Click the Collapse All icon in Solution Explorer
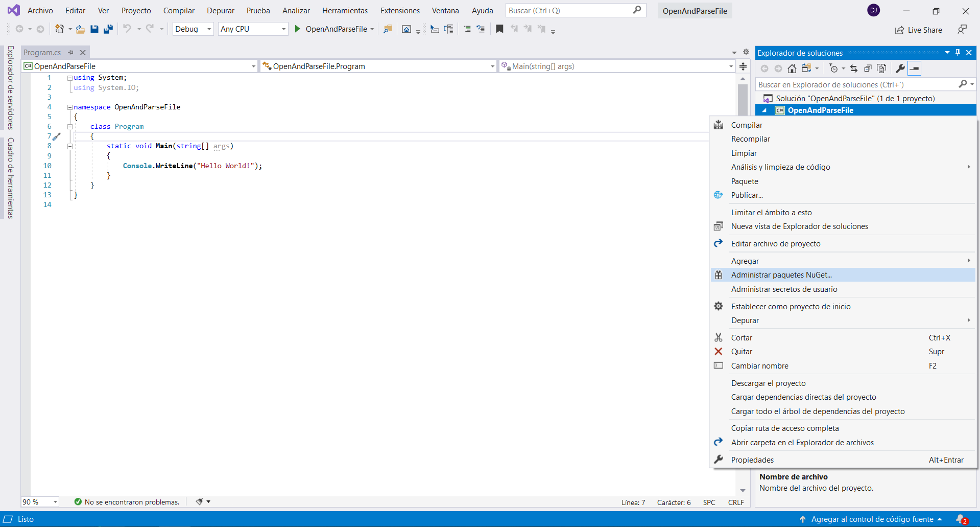Image resolution: width=980 pixels, height=527 pixels. pos(868,68)
